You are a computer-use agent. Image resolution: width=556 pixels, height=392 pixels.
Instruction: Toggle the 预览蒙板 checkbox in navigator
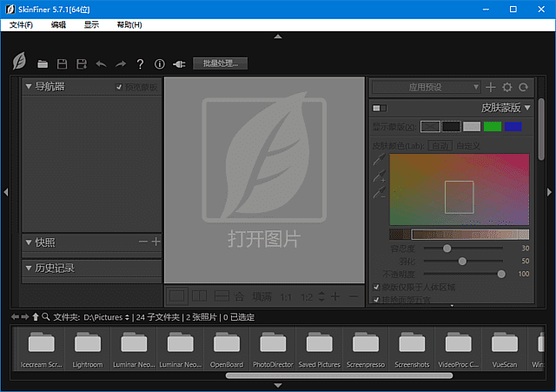[x=120, y=87]
